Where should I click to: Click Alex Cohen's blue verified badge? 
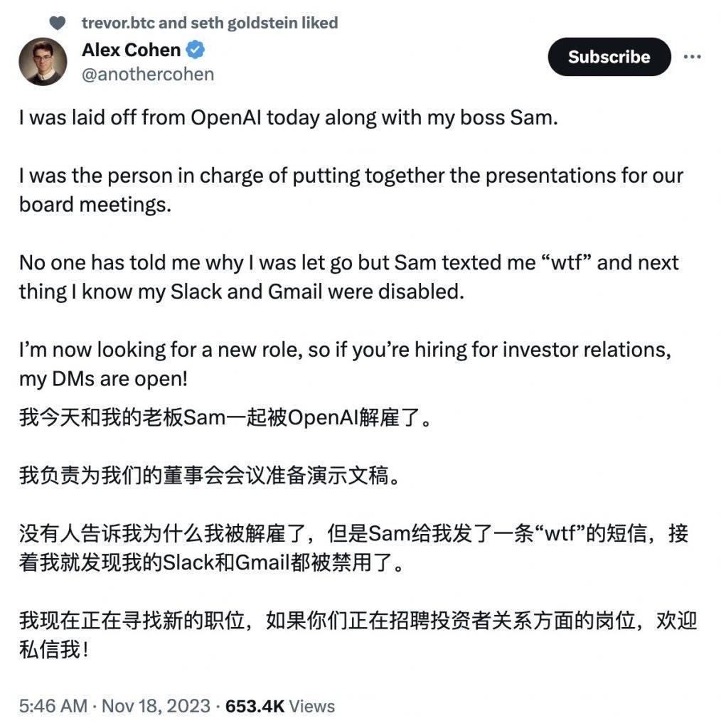click(x=193, y=50)
